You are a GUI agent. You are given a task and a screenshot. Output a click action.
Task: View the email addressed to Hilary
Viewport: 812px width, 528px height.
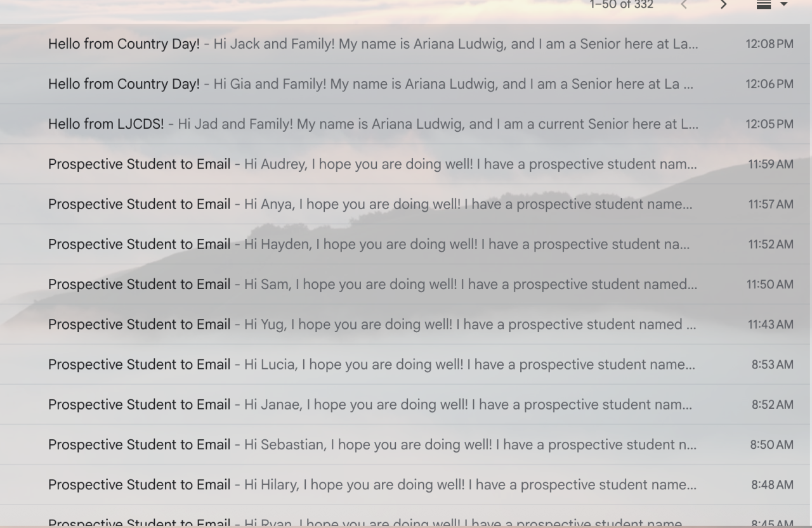click(x=373, y=485)
